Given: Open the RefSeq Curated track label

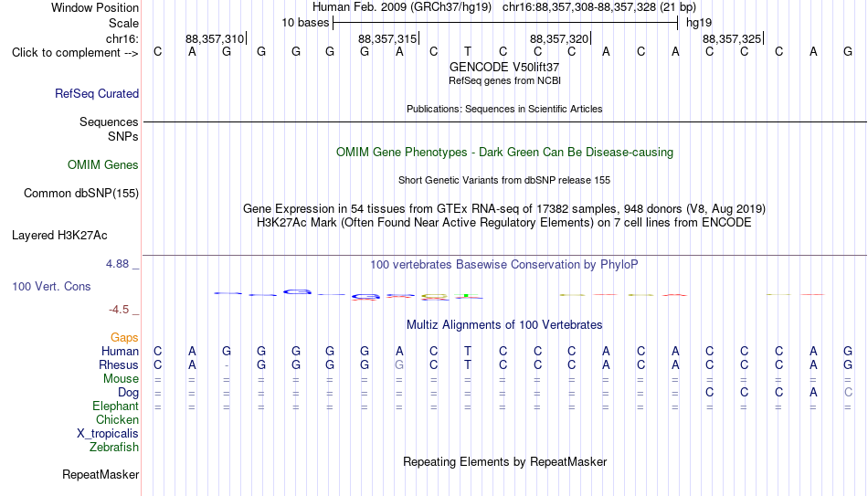Looking at the screenshot, I should [97, 93].
